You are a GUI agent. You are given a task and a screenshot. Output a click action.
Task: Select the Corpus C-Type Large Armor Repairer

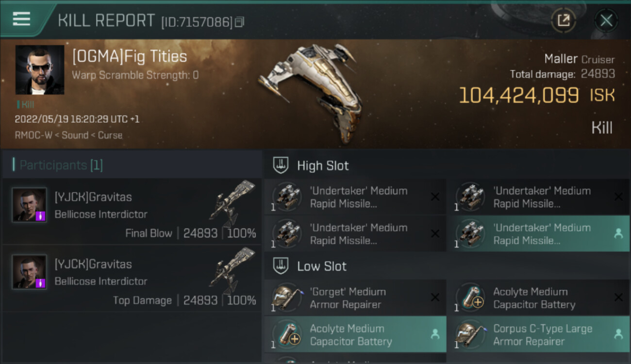543,335
